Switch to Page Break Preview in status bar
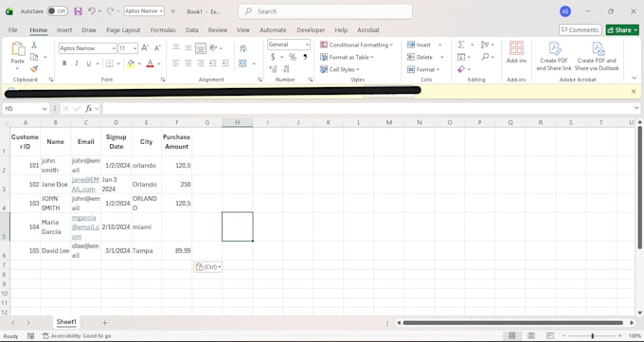This screenshot has width=644, height=342. (550, 335)
